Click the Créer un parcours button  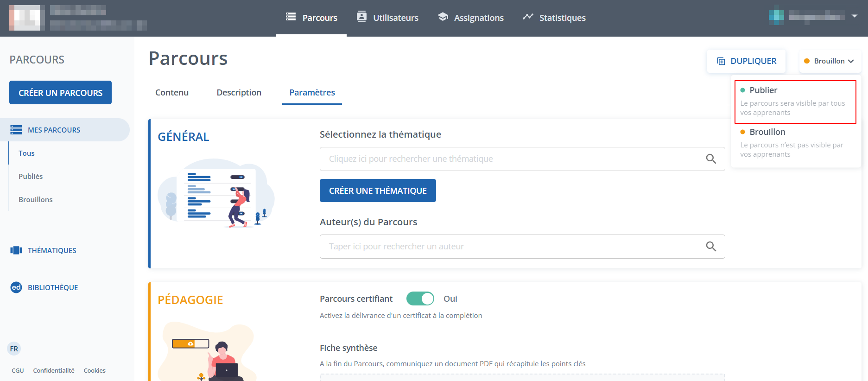click(x=60, y=93)
